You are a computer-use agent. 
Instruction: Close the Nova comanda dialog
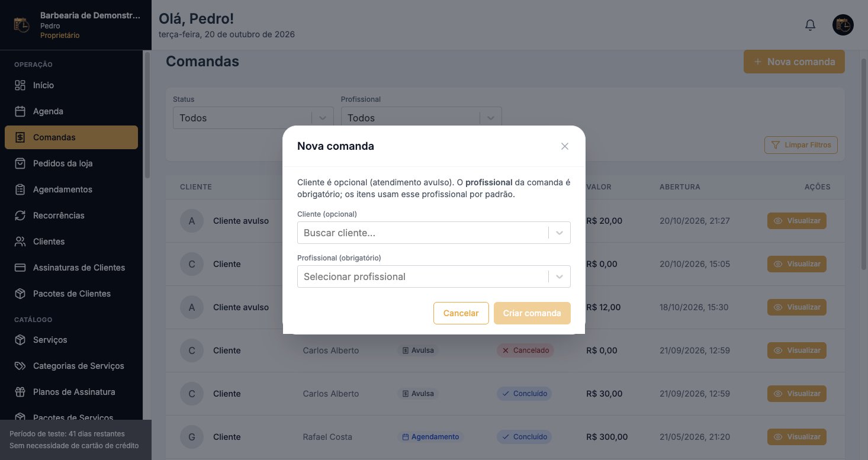565,146
